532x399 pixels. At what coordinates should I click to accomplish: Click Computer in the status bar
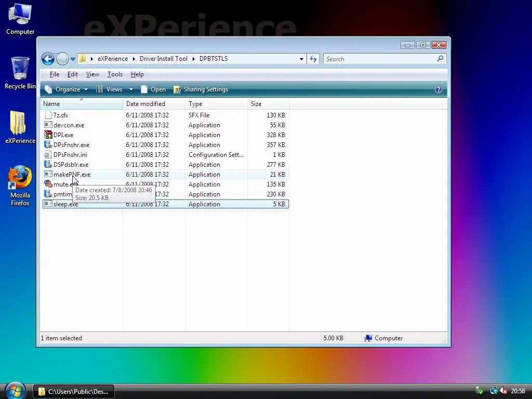pyautogui.click(x=383, y=338)
